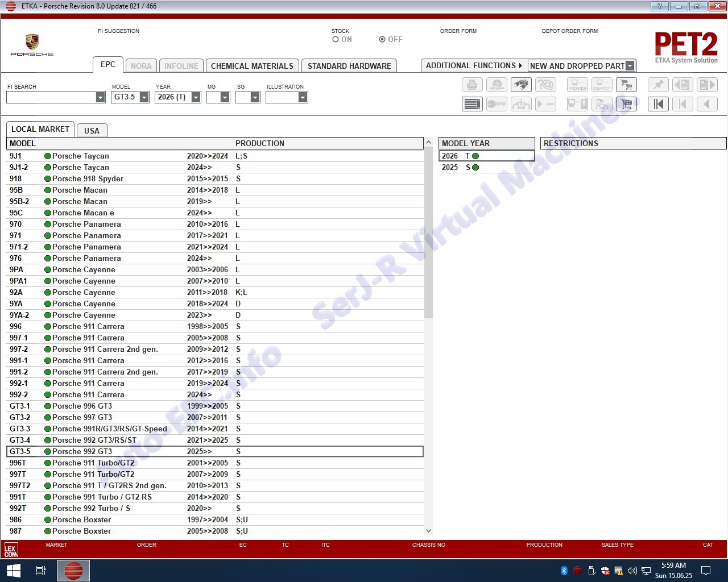
Task: Click the LexCom logo in status bar
Action: coord(11,550)
